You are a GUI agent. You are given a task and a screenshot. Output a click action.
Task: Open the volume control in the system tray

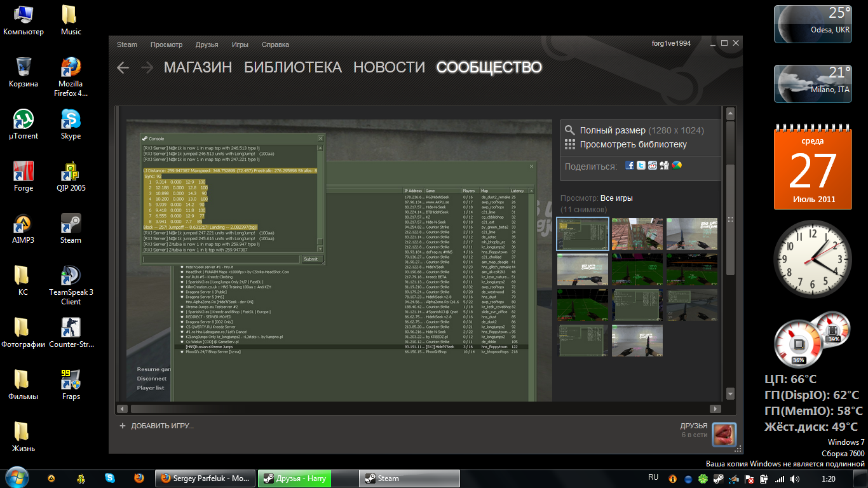pyautogui.click(x=795, y=478)
